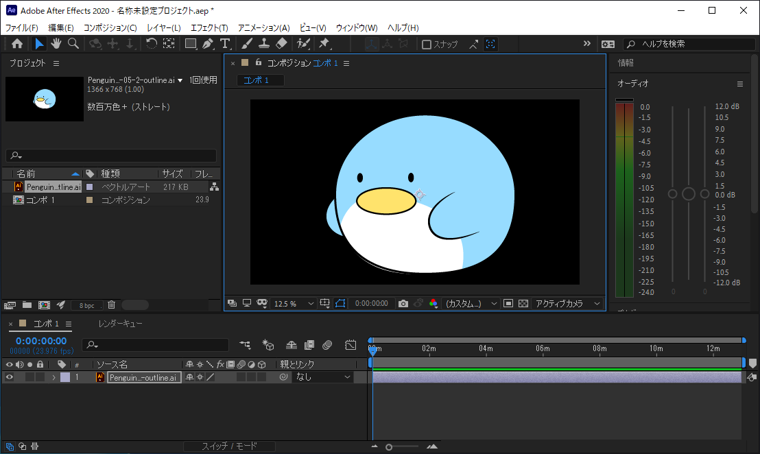The width and height of the screenshot is (760, 454).
Task: Open the Penguin footage name dropdown arrow
Action: pyautogui.click(x=180, y=80)
